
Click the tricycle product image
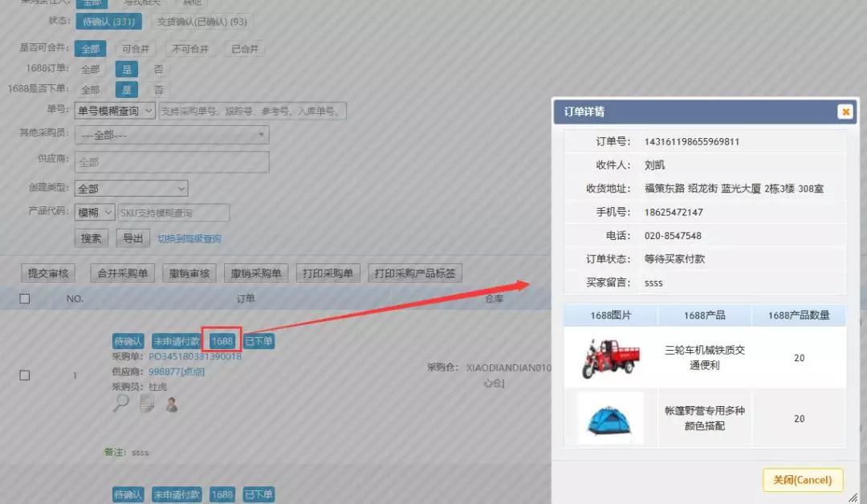coord(610,359)
